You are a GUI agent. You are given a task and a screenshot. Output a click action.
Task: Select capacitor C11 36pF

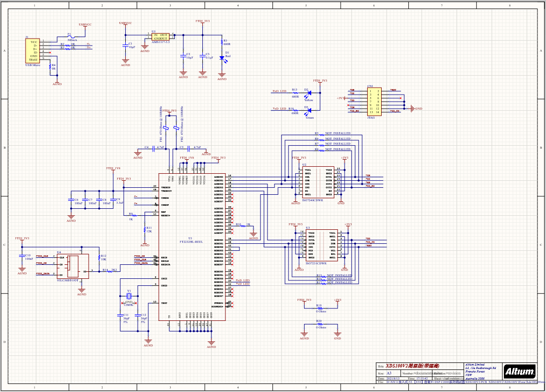(x=120, y=315)
